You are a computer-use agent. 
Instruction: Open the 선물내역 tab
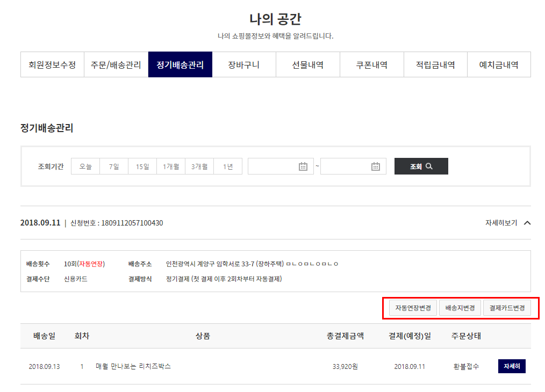point(308,65)
